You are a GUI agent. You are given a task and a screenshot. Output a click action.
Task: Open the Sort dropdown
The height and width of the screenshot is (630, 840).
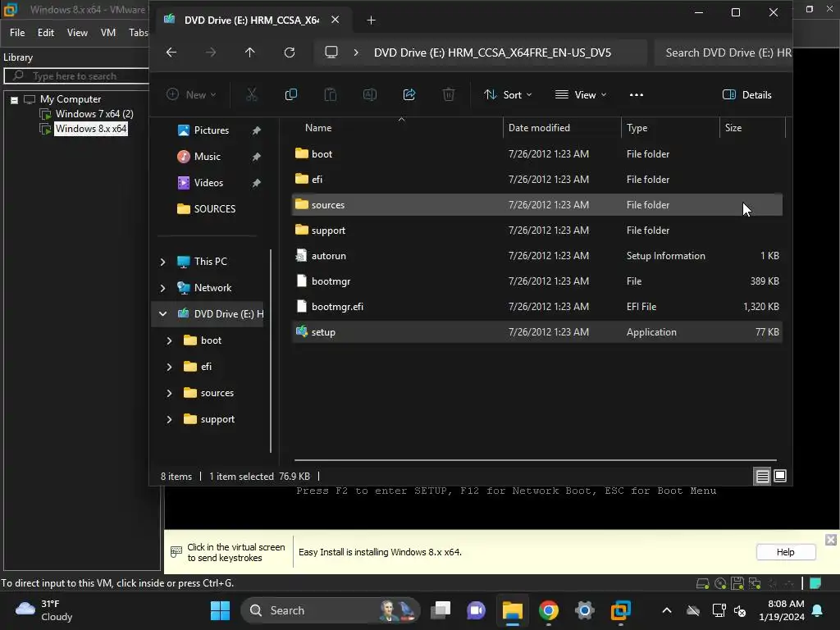tap(508, 95)
